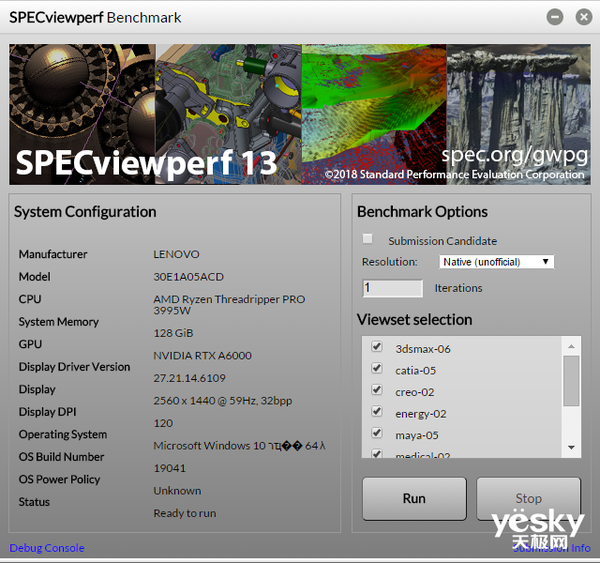Image resolution: width=600 pixels, height=563 pixels.
Task: Close the SPECviewperf Benchmark window
Action: point(581,17)
